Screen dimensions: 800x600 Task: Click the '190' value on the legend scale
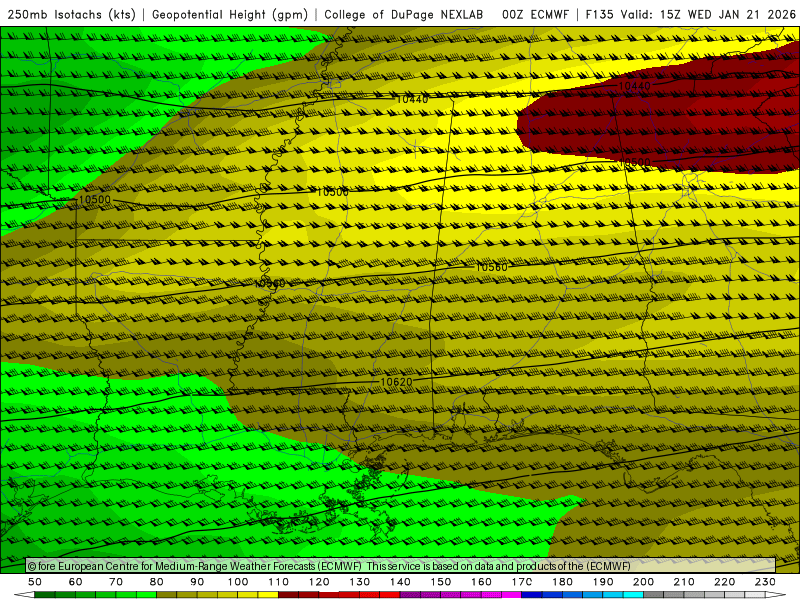click(x=603, y=582)
